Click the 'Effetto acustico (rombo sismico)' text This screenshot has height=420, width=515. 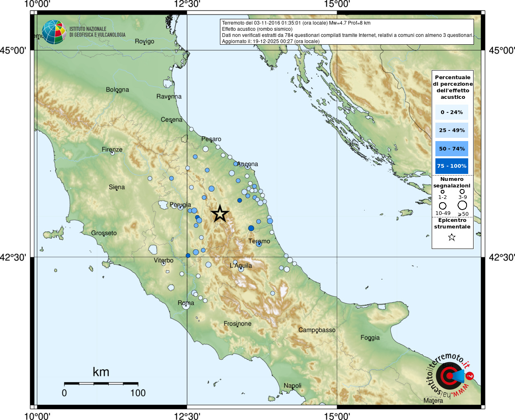[257, 29]
